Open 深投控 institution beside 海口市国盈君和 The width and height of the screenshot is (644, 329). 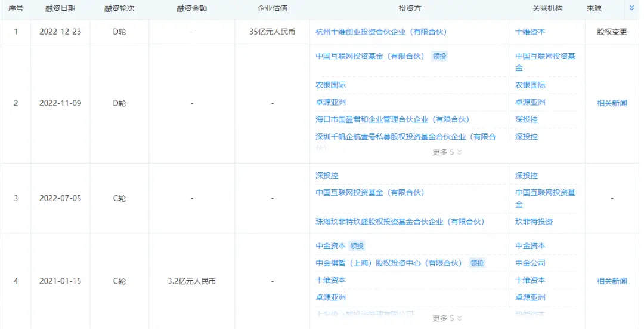coord(527,119)
